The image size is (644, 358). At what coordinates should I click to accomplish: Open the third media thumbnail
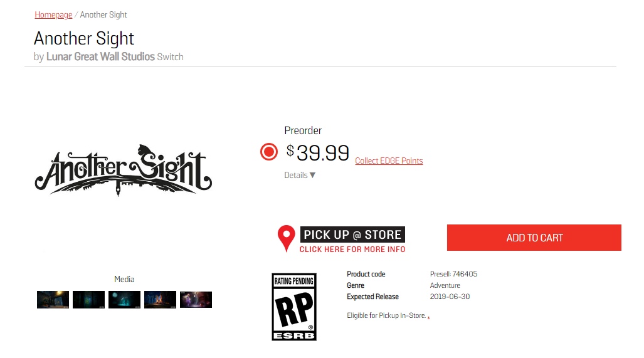click(x=124, y=300)
